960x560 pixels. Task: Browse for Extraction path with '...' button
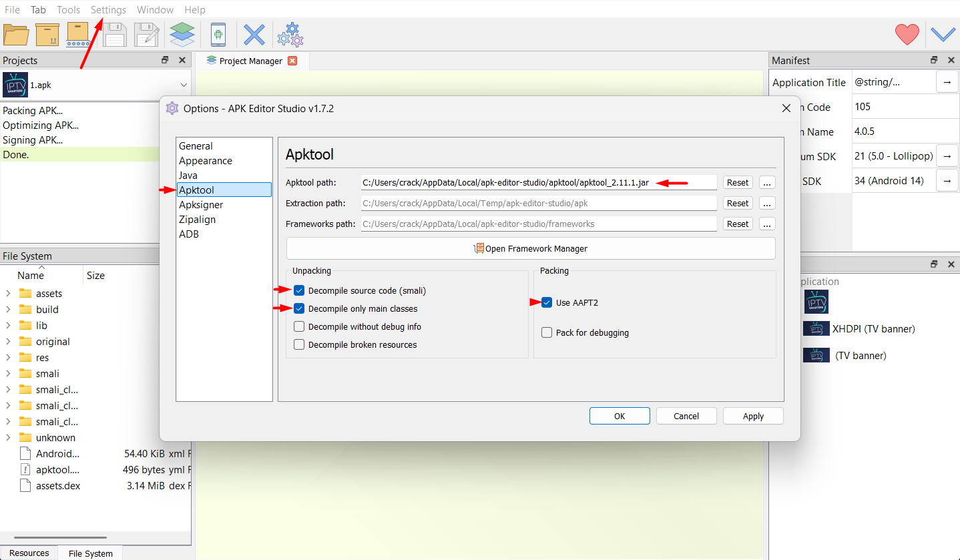(767, 203)
